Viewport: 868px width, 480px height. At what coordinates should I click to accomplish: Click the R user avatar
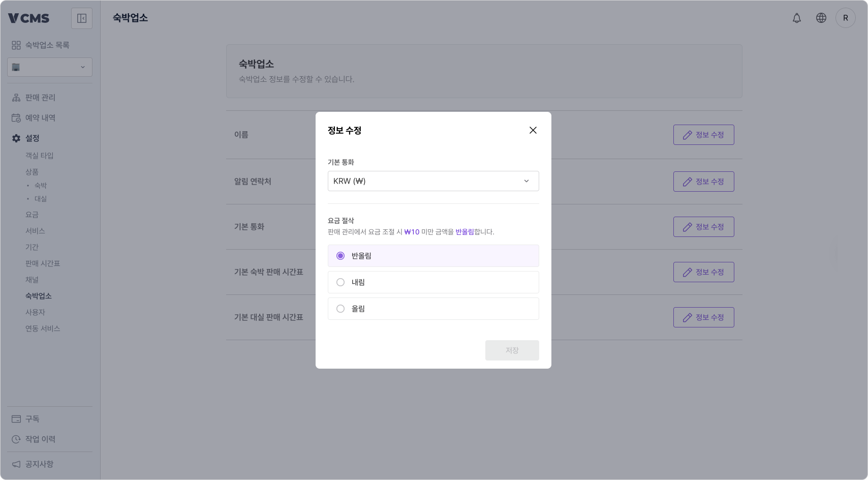coord(846,18)
